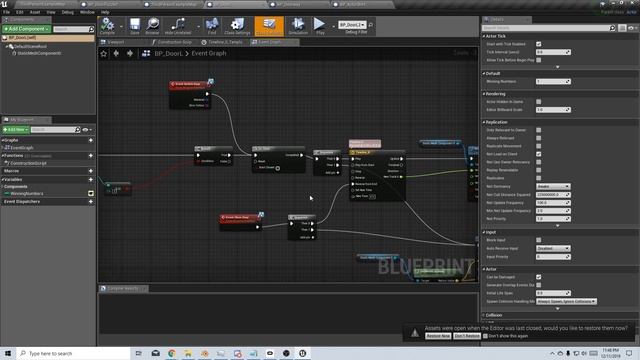Toggle the WinningNumbers variable visibility eye

click(91, 193)
